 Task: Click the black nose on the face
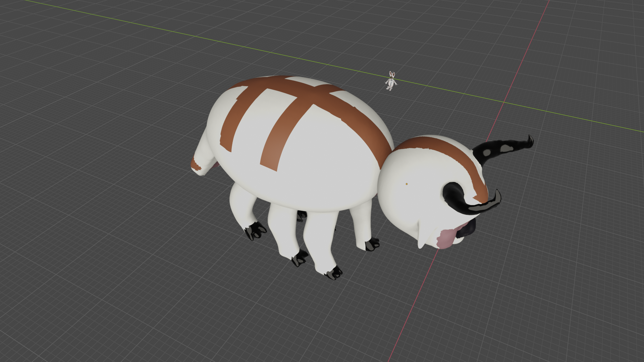[x=468, y=230]
